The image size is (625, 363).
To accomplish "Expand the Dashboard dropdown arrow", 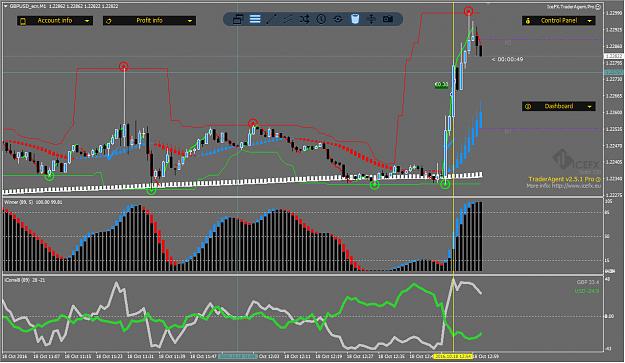I will pos(590,106).
